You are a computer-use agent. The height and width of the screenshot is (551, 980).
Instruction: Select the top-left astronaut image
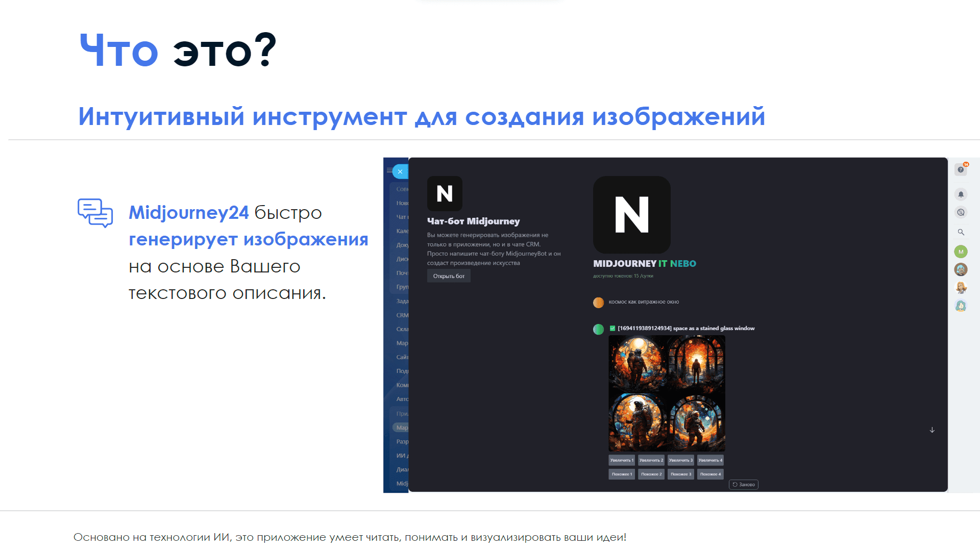[638, 364]
